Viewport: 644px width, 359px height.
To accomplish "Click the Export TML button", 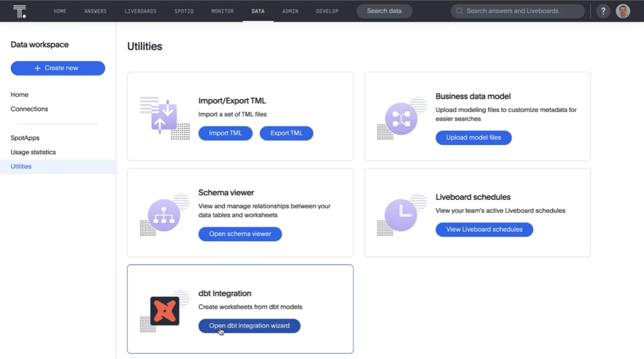I will (286, 133).
